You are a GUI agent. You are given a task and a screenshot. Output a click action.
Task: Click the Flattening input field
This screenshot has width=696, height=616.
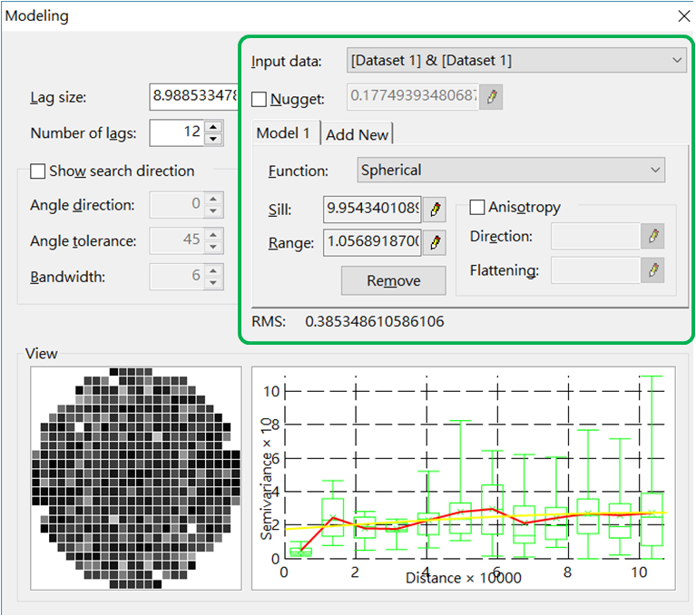click(595, 269)
